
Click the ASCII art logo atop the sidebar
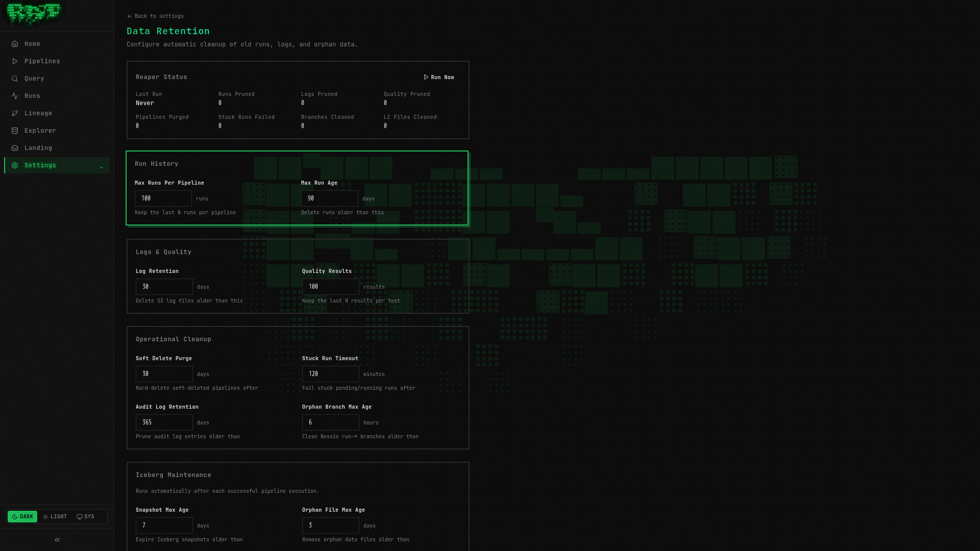click(x=34, y=15)
